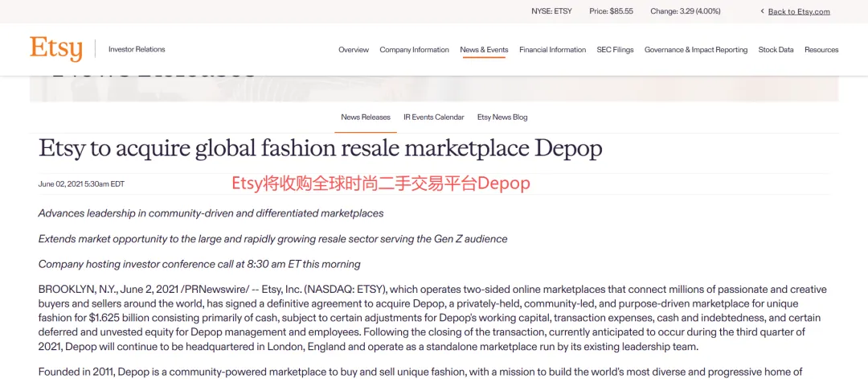Switch to the News Releases tab
The width and height of the screenshot is (868, 379).
366,117
